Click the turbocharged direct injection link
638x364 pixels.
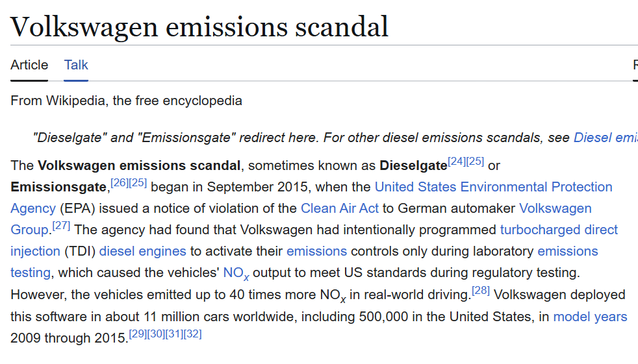pyautogui.click(x=558, y=230)
